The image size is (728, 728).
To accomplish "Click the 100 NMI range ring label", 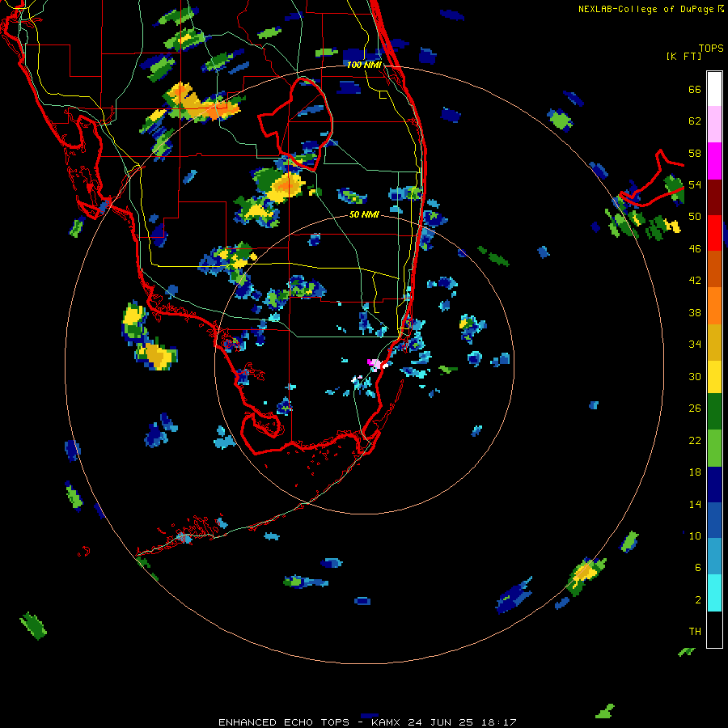I will pyautogui.click(x=364, y=65).
